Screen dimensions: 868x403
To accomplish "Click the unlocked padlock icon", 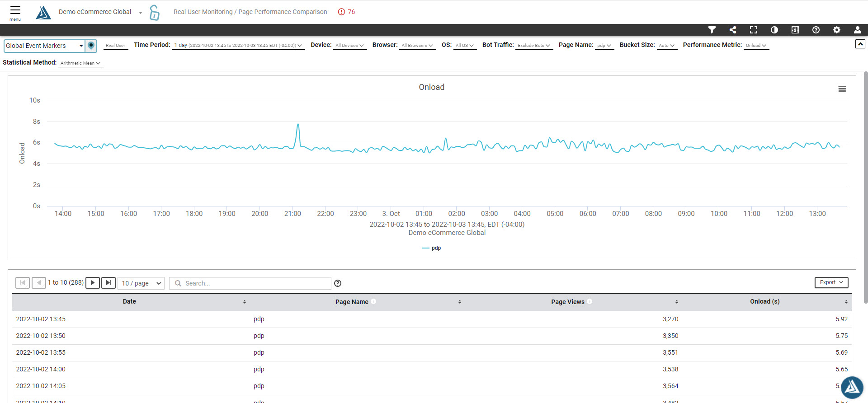I will [x=154, y=13].
